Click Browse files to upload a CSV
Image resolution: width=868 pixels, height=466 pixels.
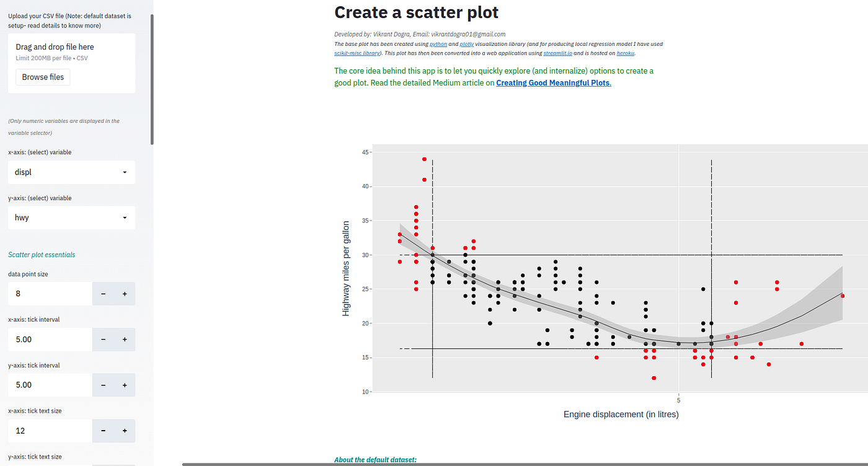42,77
